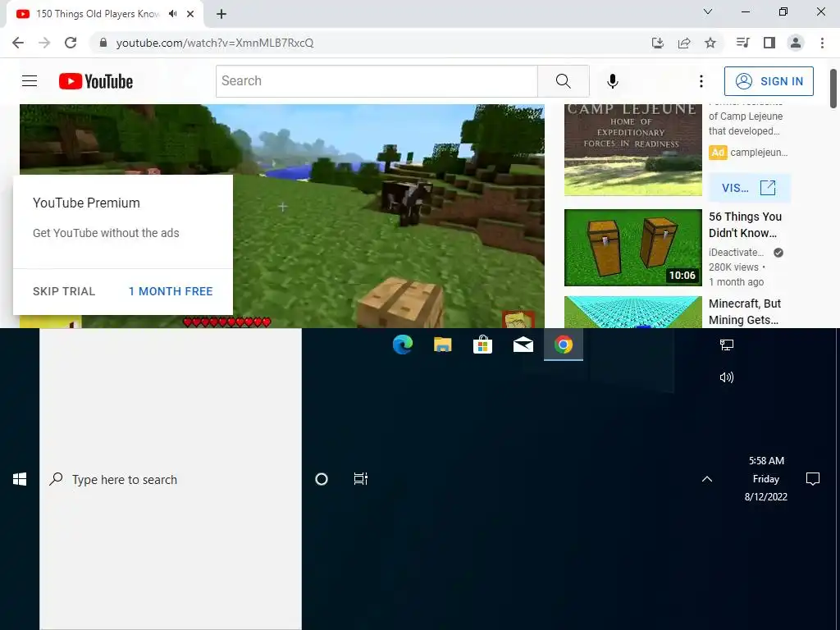Open the 56 Things You Didn't Know thumbnail
The width and height of the screenshot is (840, 630).
point(632,248)
